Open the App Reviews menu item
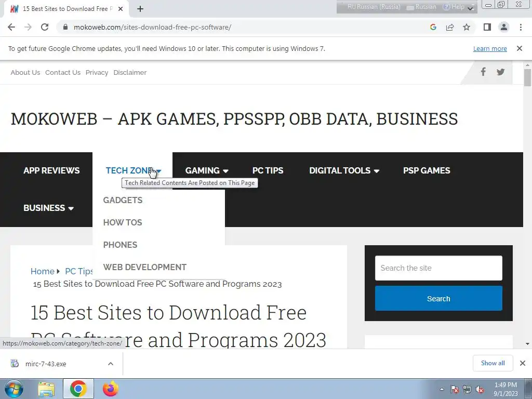 point(51,170)
